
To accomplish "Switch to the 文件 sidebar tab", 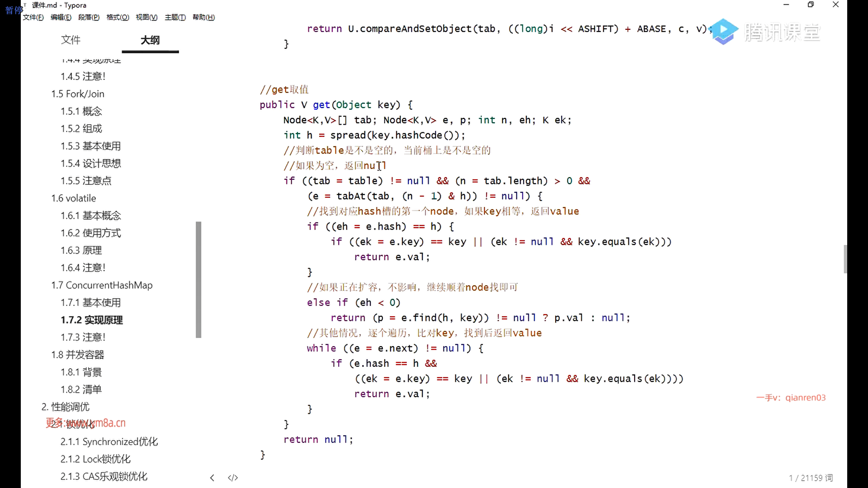I will [71, 40].
